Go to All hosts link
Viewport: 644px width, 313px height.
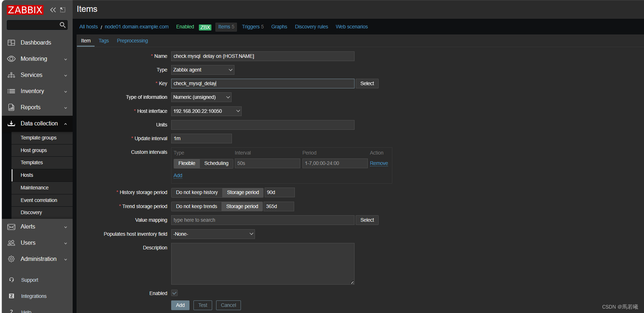(x=88, y=27)
